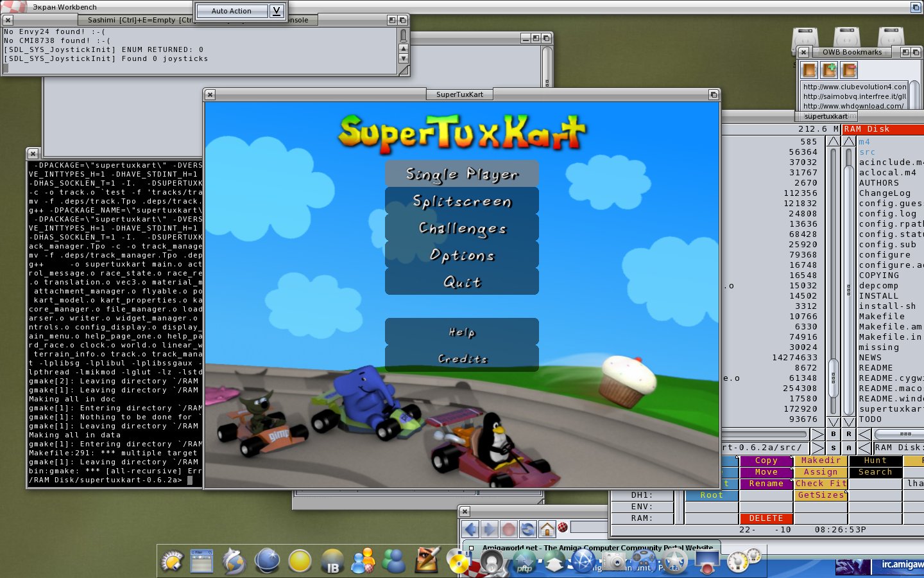This screenshot has height=578, width=924.
Task: Select the AUTHORS file in RAM Disk list
Action: (x=879, y=183)
